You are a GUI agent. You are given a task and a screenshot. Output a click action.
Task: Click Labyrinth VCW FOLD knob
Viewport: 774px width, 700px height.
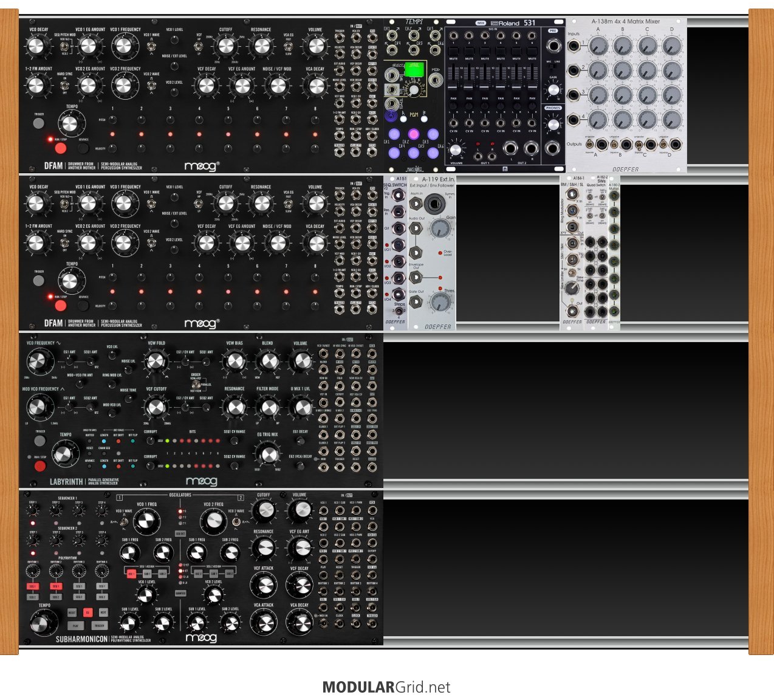[x=156, y=362]
